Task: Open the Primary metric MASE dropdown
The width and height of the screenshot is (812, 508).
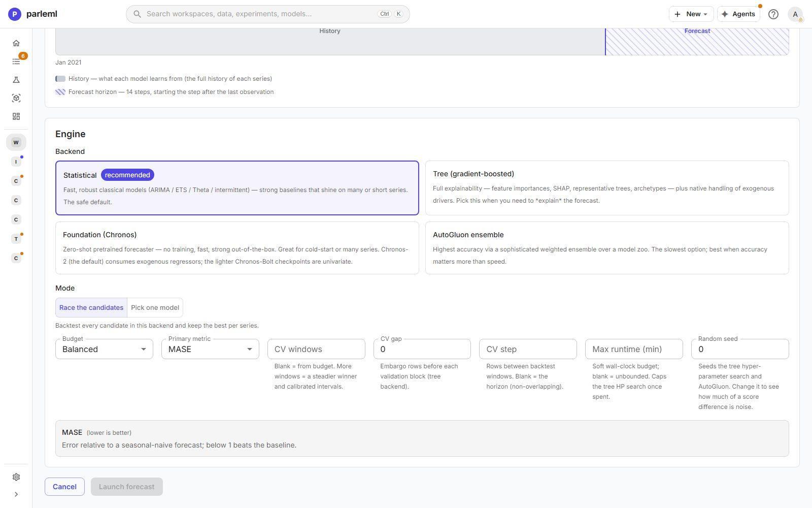Action: (x=210, y=349)
